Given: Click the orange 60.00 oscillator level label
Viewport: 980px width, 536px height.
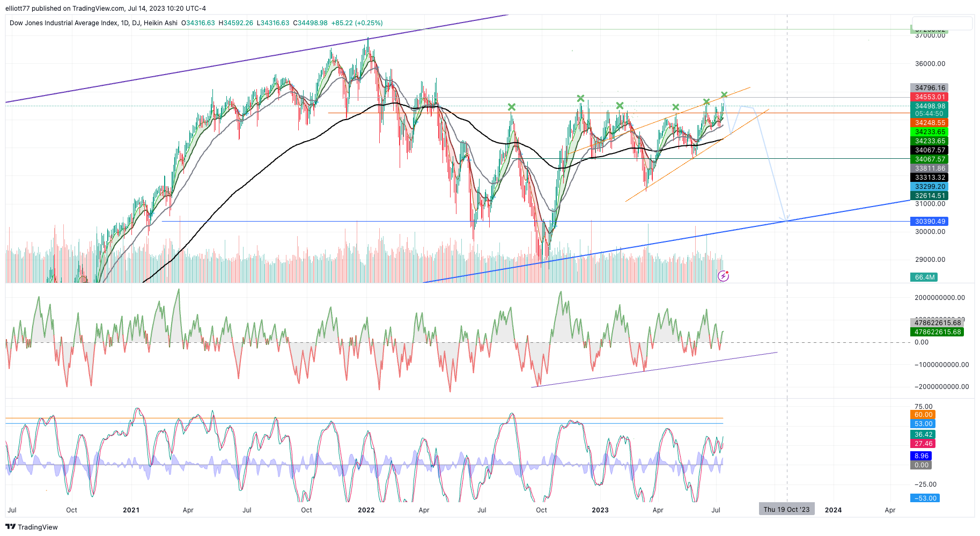Looking at the screenshot, I should coord(923,415).
